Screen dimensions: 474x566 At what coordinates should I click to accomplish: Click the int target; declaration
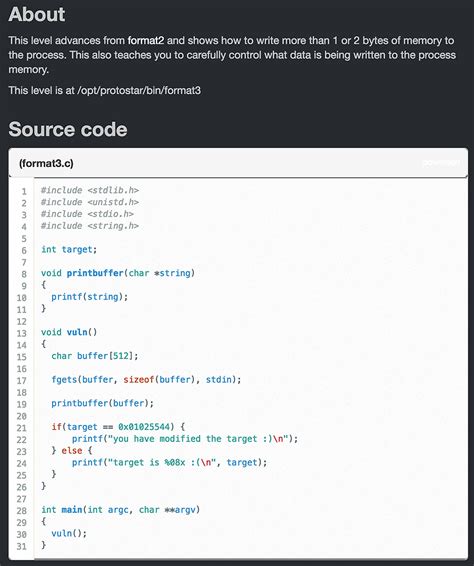pos(69,249)
